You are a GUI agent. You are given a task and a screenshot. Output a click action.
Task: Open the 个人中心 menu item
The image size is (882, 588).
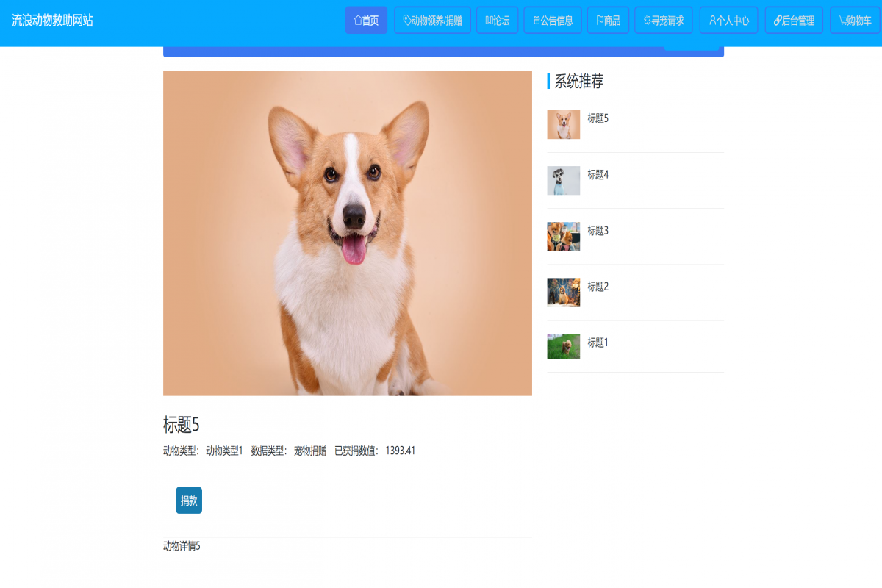(x=728, y=20)
